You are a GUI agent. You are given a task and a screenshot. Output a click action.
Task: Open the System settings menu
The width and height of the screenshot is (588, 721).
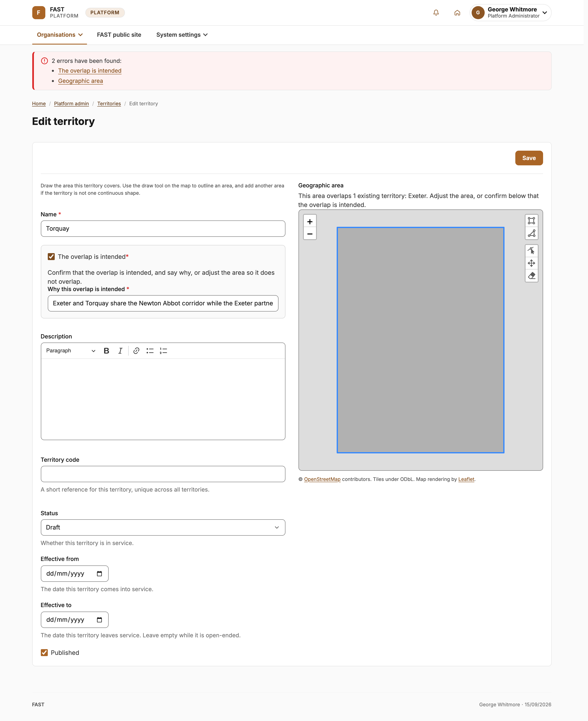[182, 34]
